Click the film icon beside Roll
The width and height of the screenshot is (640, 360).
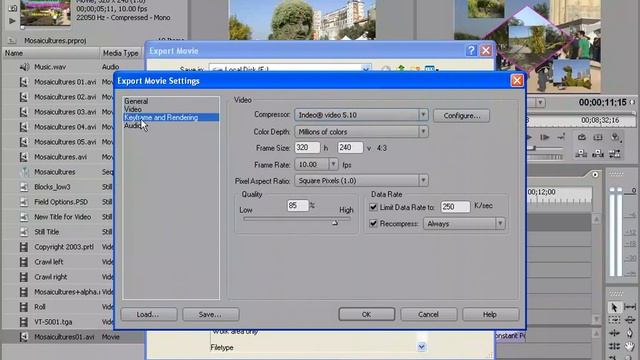(24, 307)
